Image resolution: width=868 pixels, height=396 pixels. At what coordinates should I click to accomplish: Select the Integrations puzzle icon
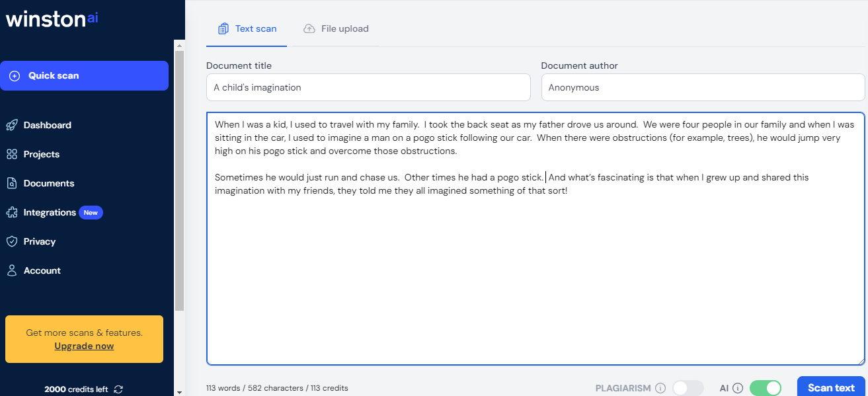click(11, 212)
